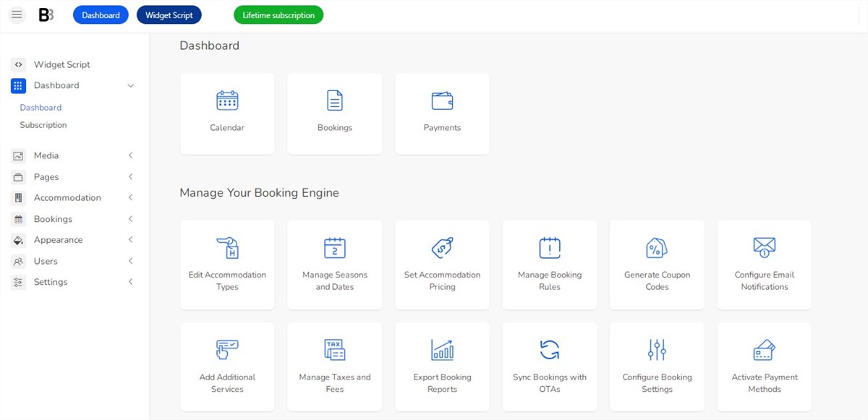Click the Set Accommodation Pricing tag icon

[x=442, y=248]
